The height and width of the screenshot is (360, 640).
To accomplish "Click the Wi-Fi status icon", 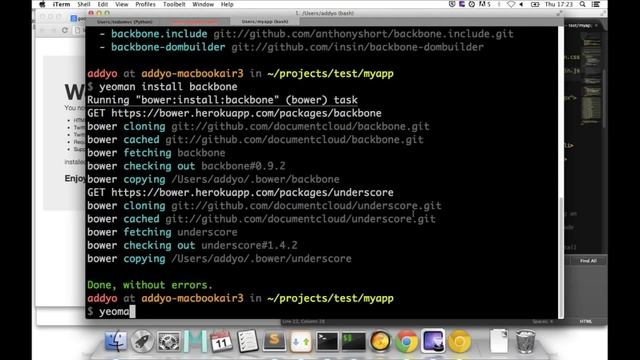I will [x=511, y=4].
